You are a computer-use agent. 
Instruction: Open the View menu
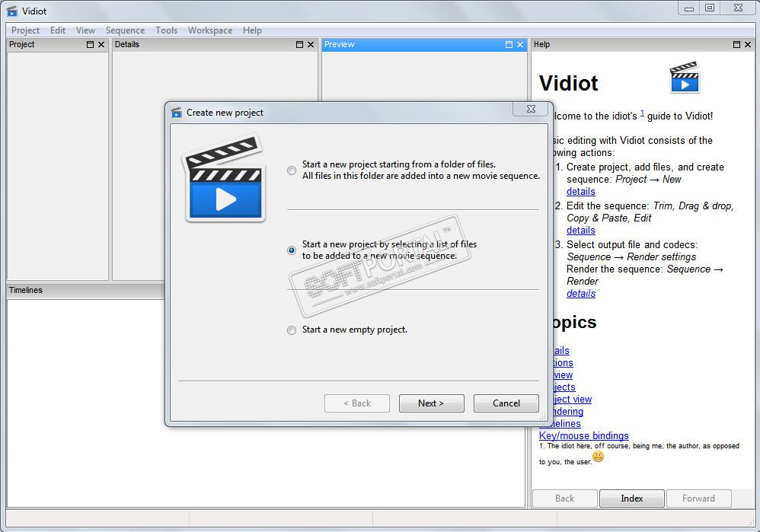pos(85,30)
